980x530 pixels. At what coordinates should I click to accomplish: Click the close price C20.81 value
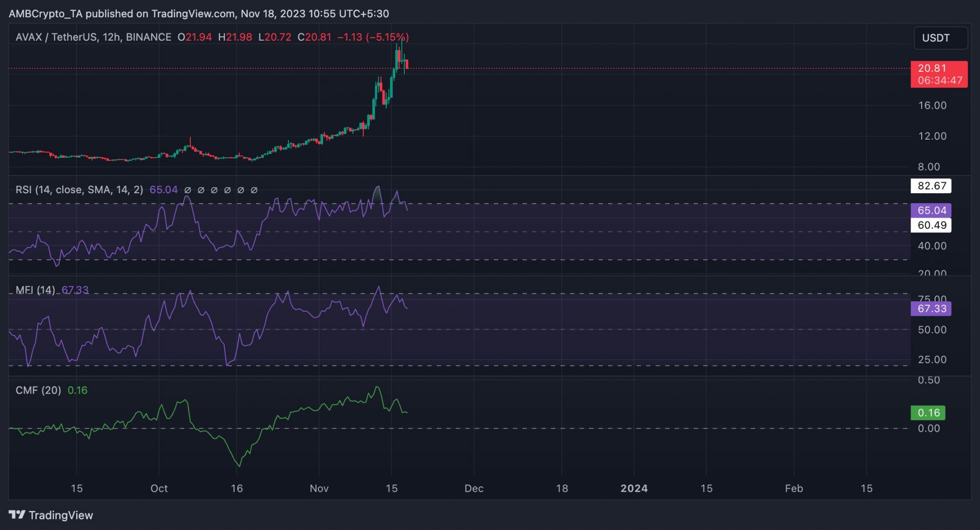pos(314,37)
